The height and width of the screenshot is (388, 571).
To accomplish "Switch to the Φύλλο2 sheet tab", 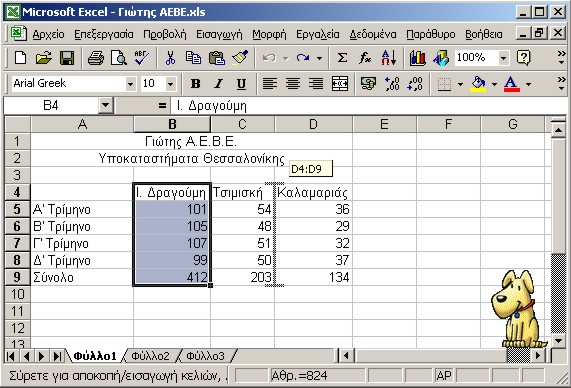I will pyautogui.click(x=150, y=356).
